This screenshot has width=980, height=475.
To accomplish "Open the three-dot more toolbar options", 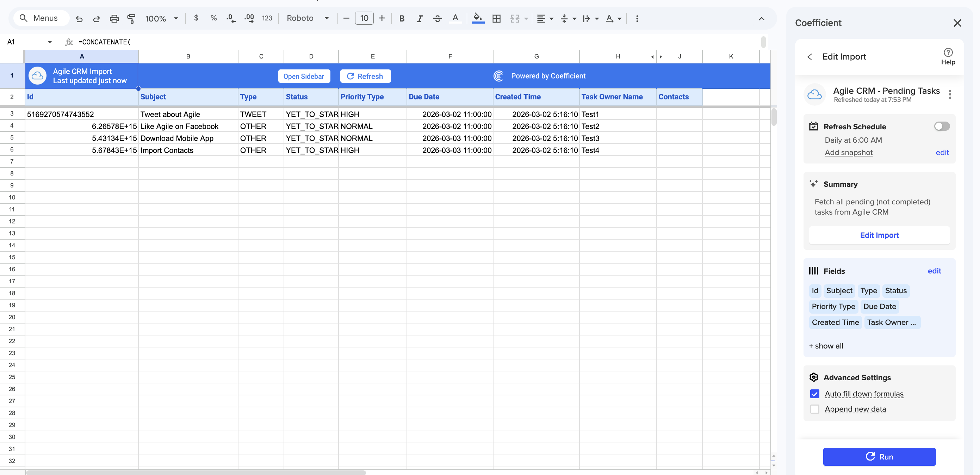I will pyautogui.click(x=637, y=18).
